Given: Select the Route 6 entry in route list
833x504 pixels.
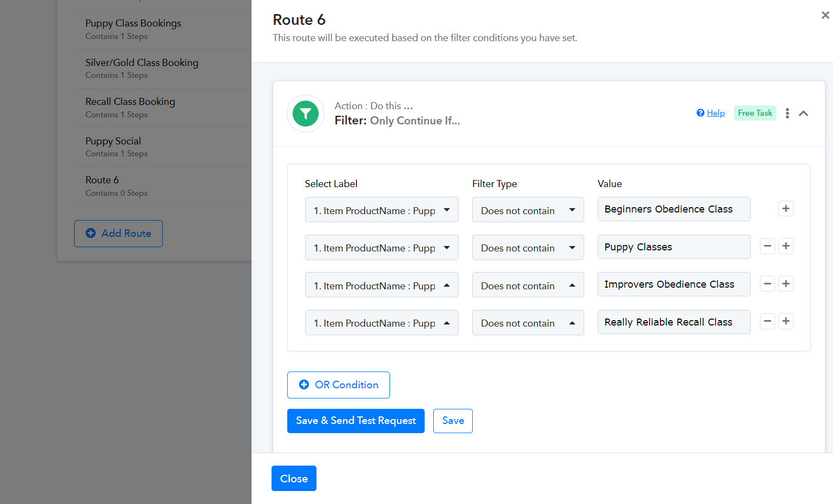Looking at the screenshot, I should pos(163,186).
